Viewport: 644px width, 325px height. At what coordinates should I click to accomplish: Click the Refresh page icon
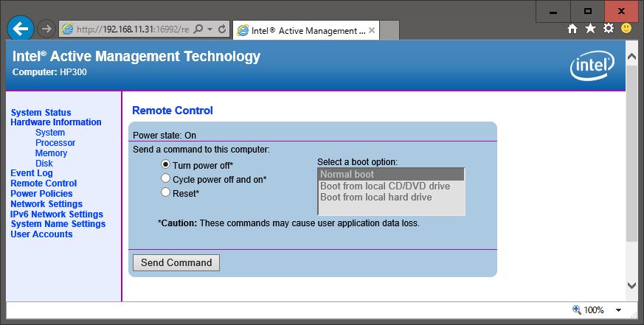click(x=222, y=29)
